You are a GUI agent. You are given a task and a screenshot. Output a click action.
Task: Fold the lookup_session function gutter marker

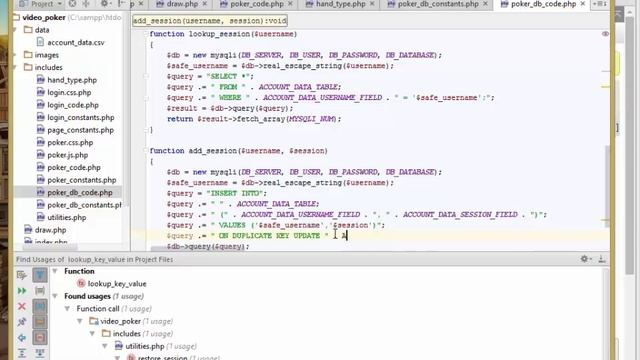click(x=146, y=34)
